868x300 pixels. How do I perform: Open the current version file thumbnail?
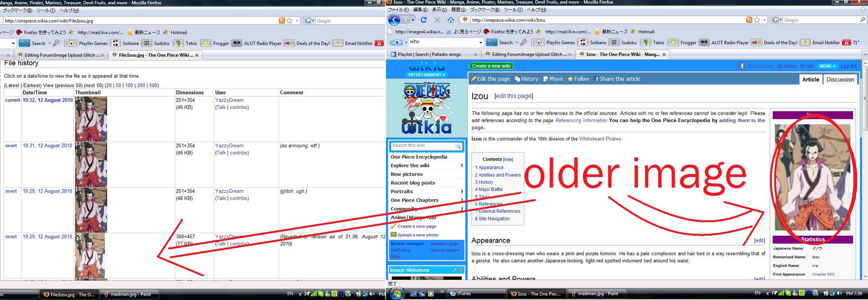coord(91,119)
